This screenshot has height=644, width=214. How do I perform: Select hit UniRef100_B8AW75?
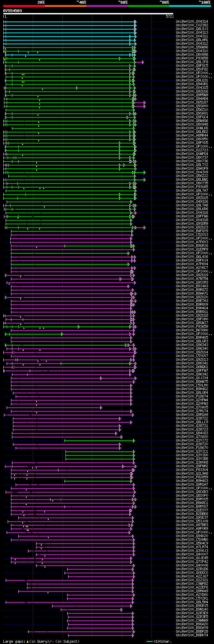[192, 381]
